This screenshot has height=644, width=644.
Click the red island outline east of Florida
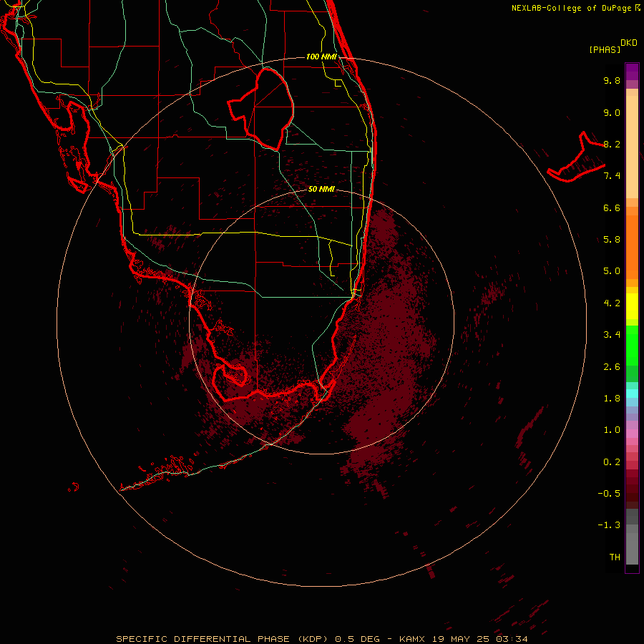[x=576, y=157]
